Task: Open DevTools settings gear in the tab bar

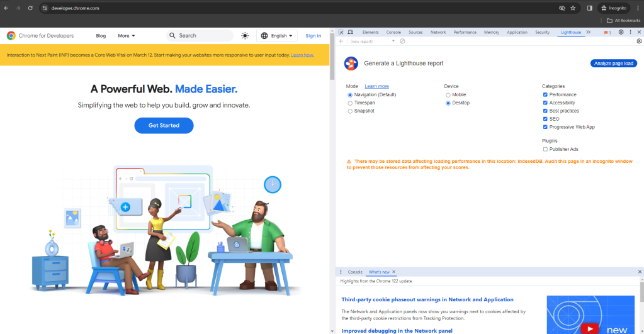Action: point(621,32)
